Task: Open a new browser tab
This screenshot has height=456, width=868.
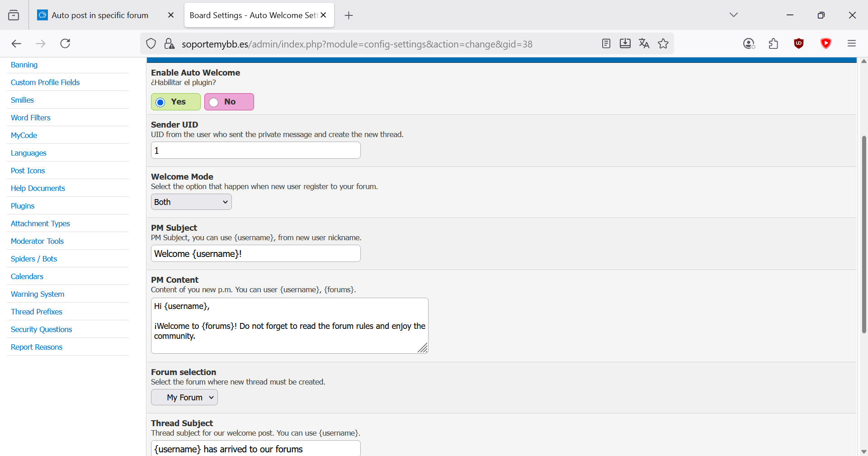Action: [349, 15]
